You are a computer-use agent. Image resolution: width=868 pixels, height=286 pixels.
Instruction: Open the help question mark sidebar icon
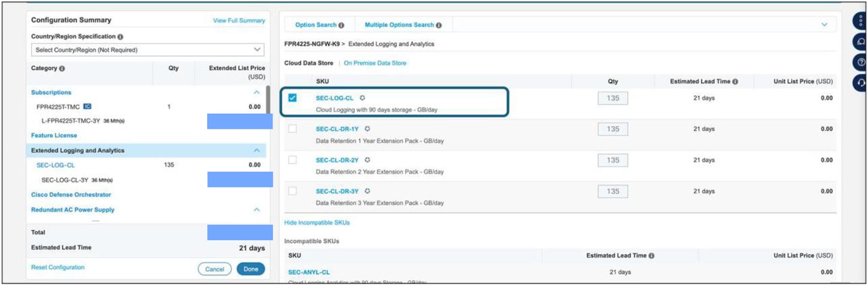point(860,62)
